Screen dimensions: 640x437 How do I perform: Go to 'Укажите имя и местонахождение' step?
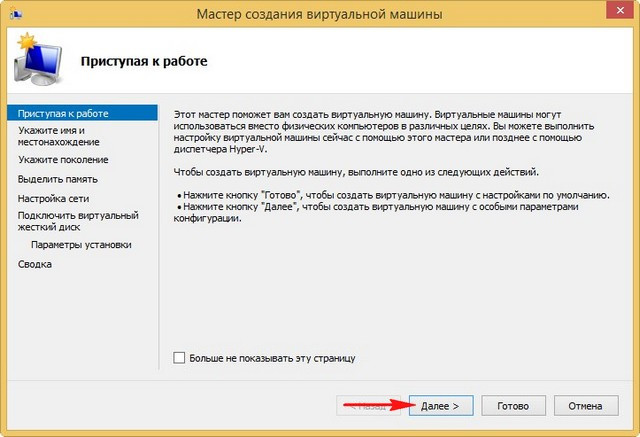tap(59, 136)
